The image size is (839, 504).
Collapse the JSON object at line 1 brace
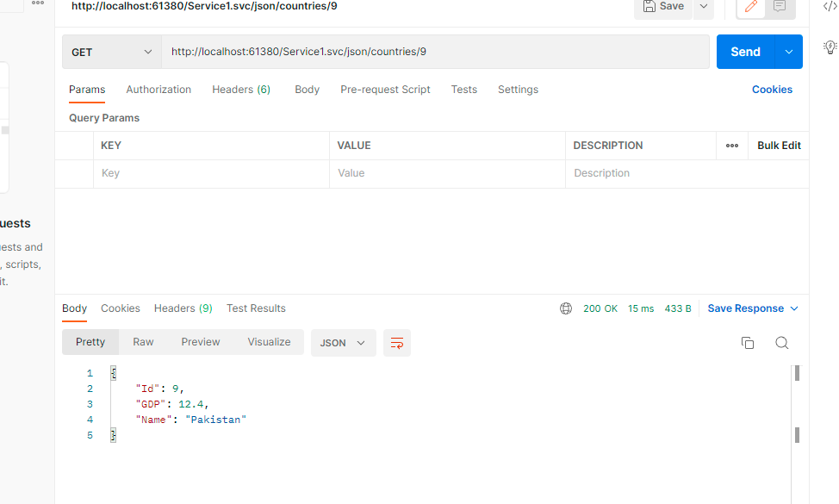click(x=114, y=373)
